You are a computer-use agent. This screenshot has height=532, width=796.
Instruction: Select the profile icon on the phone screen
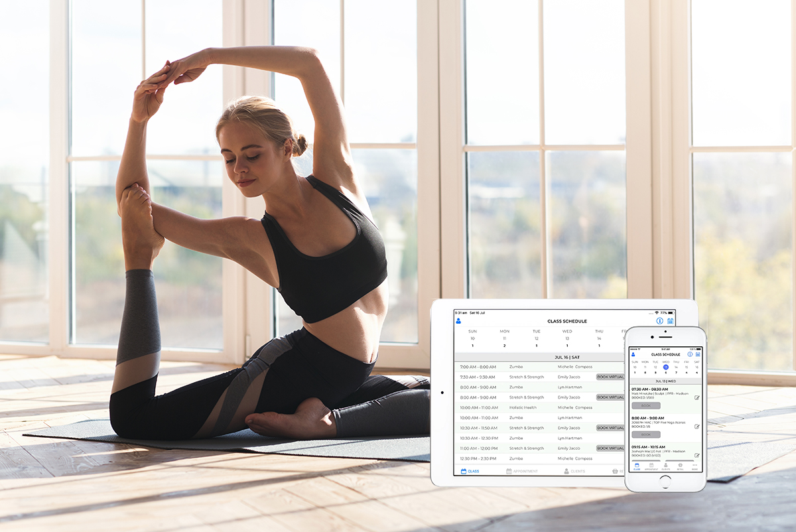click(x=633, y=354)
